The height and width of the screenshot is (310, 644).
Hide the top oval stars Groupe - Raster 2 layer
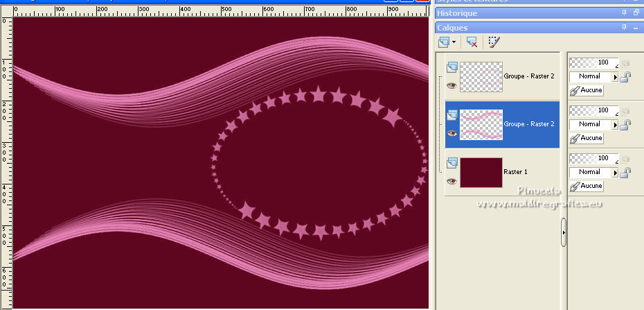tap(451, 85)
